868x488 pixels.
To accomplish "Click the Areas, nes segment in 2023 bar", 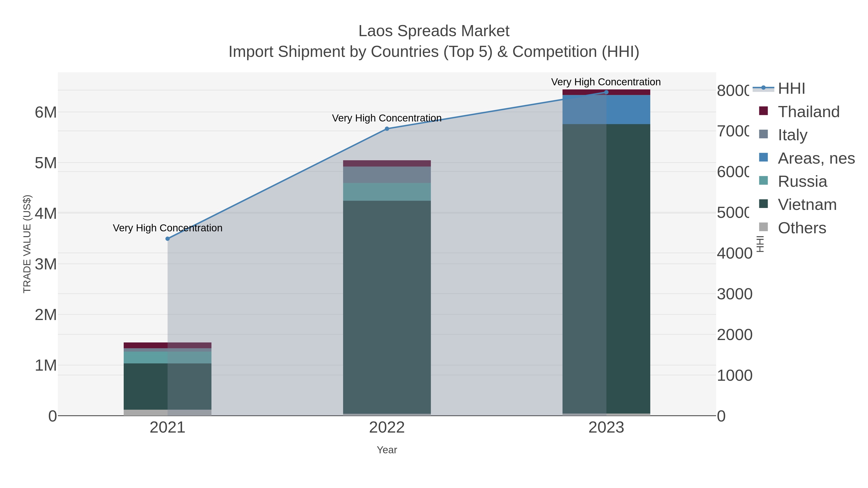I will tap(606, 109).
